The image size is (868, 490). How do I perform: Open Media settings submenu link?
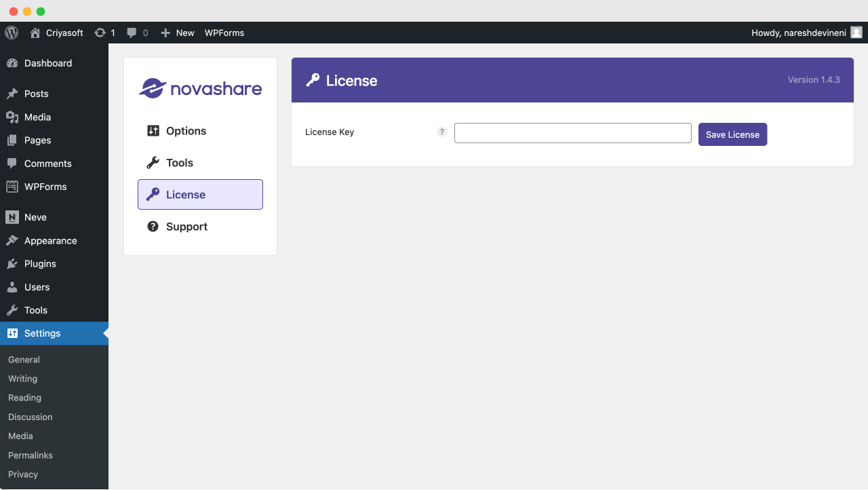[20, 436]
